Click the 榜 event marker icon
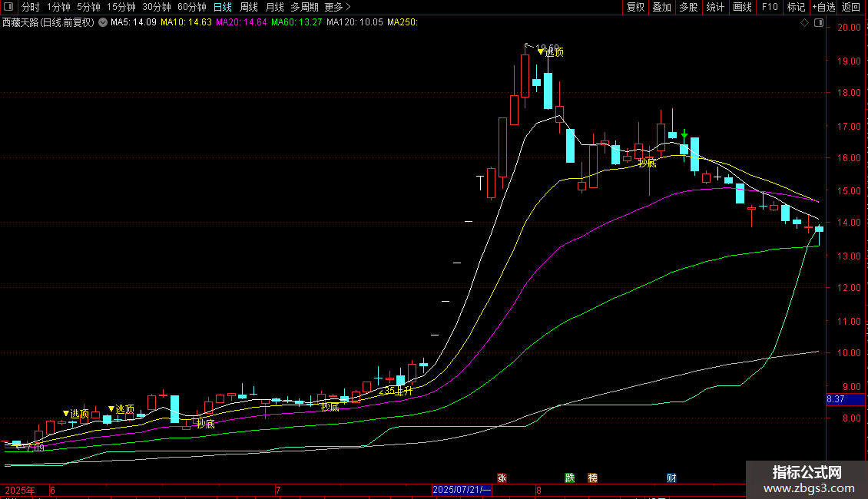The width and height of the screenshot is (868, 499). [592, 478]
